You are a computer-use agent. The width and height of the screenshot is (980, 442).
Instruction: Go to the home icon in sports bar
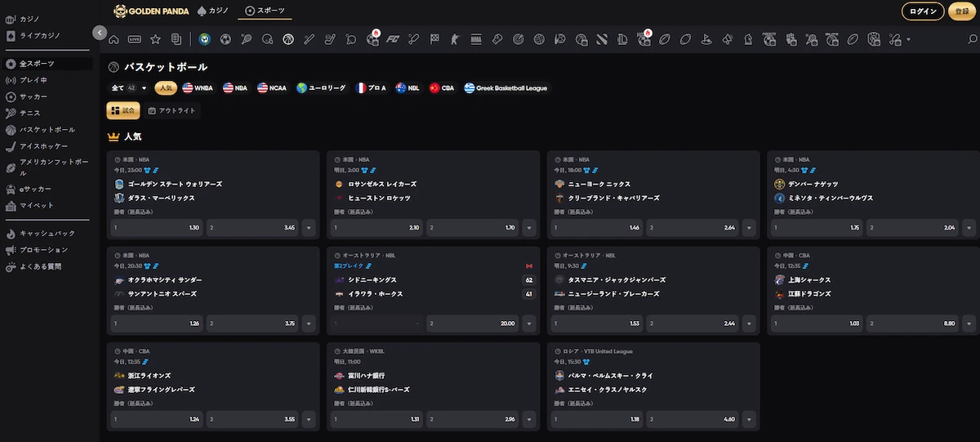coord(114,39)
